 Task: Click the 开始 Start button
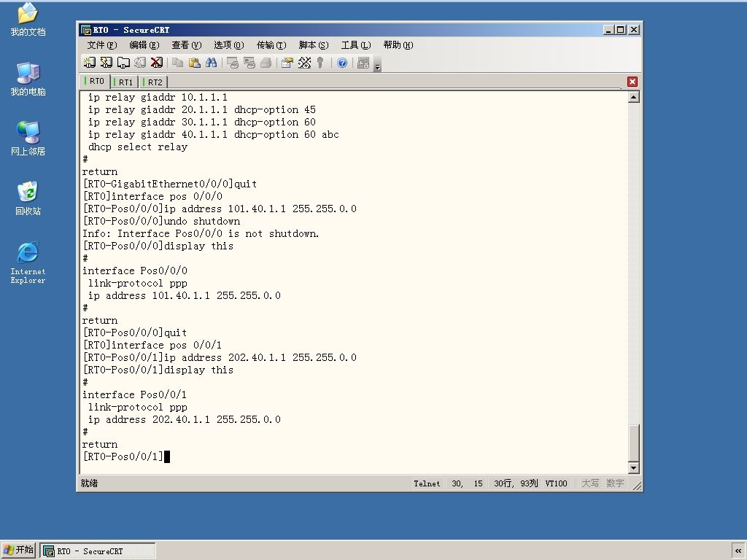click(x=18, y=550)
